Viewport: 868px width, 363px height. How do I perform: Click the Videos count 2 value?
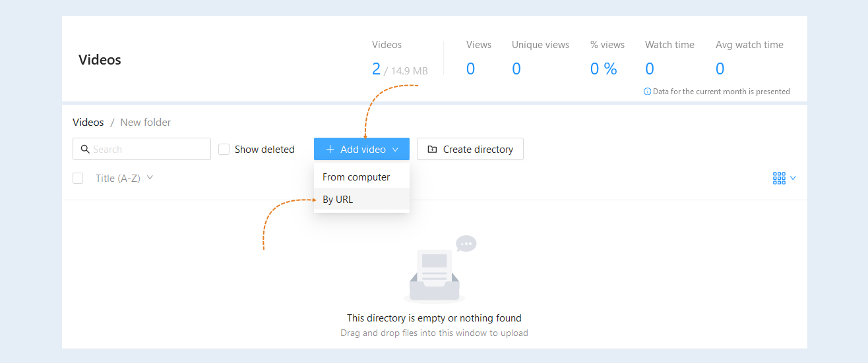[x=376, y=69]
